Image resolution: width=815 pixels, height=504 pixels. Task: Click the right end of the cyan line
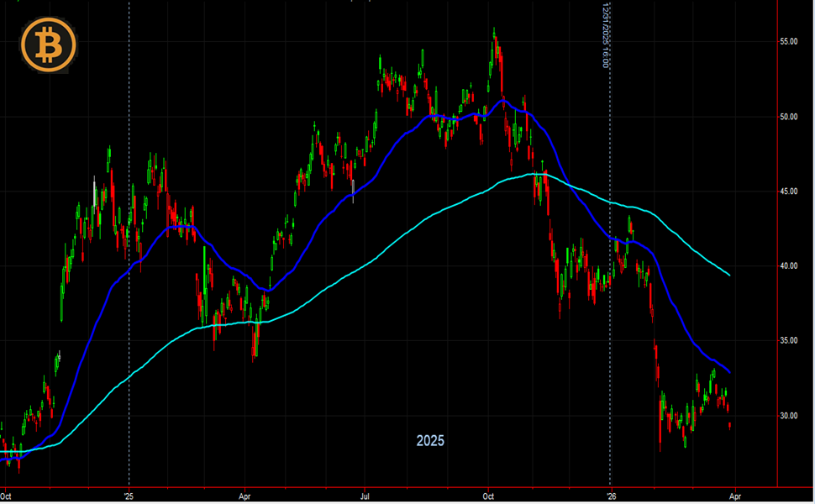pos(728,275)
